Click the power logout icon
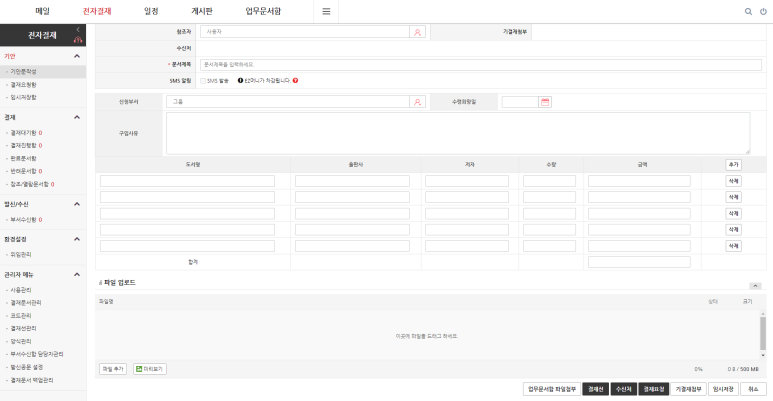Image resolution: width=773 pixels, height=401 pixels. click(764, 11)
